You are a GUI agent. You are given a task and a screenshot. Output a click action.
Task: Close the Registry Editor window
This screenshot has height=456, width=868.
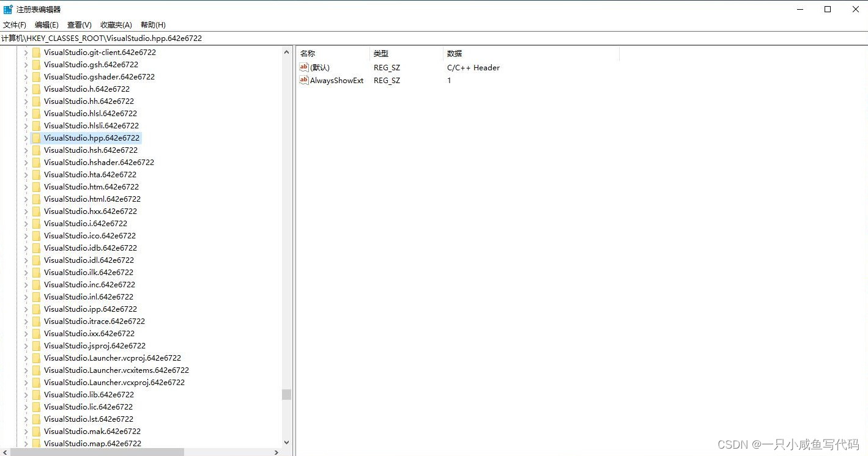[855, 9]
